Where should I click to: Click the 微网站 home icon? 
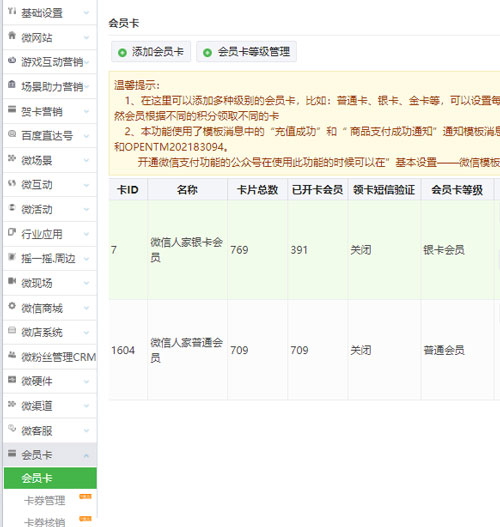pyautogui.click(x=12, y=35)
